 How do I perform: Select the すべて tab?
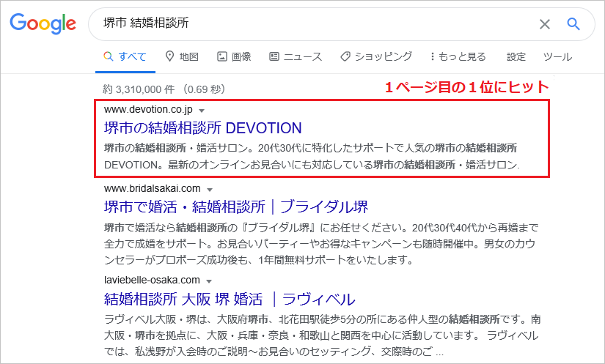(x=125, y=56)
